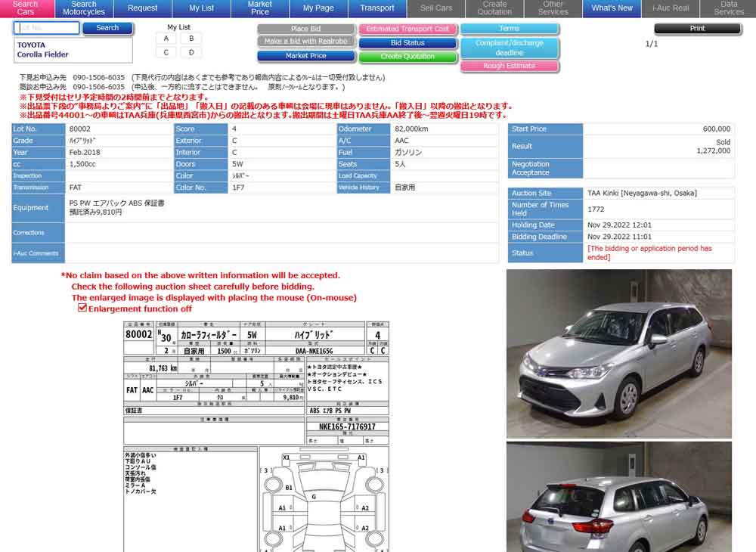The height and width of the screenshot is (552, 756).
Task: Open the Search Cars tab
Action: pos(26,8)
